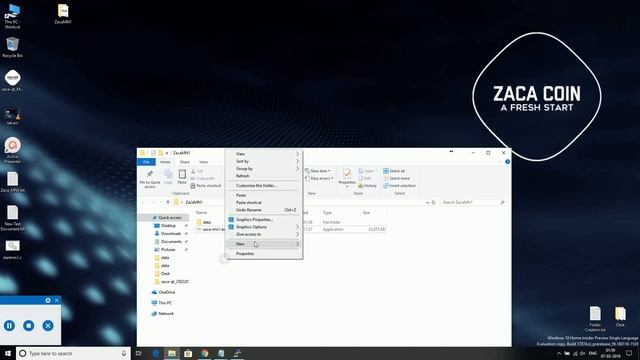Open Graphics Properties from the context menu
This screenshot has height=360, width=640.
tap(264, 220)
